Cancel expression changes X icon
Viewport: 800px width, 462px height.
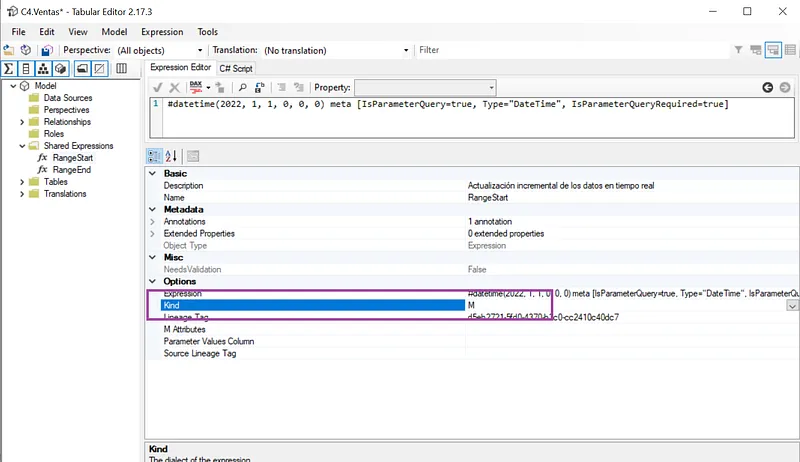coord(174,88)
